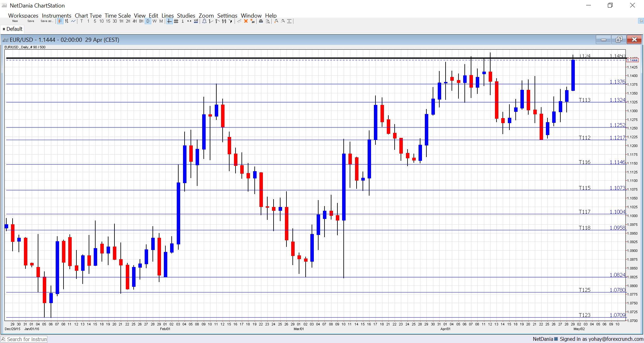Viewport: 644px width, 343px height.
Task: Select the candlestick chart type icon
Action: coord(60,21)
